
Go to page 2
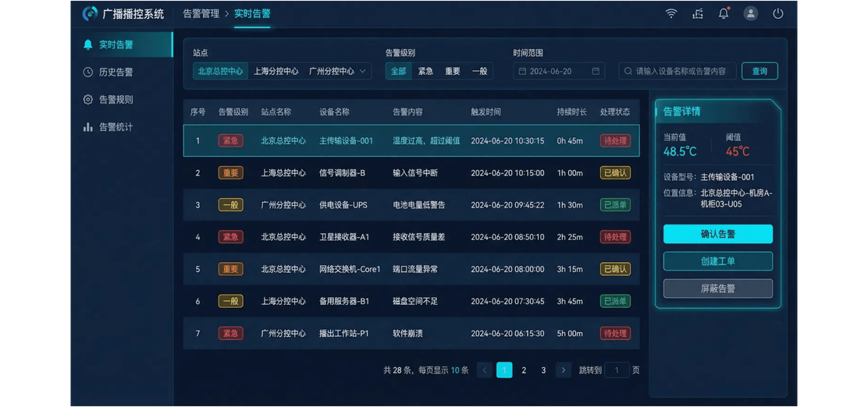click(x=525, y=370)
